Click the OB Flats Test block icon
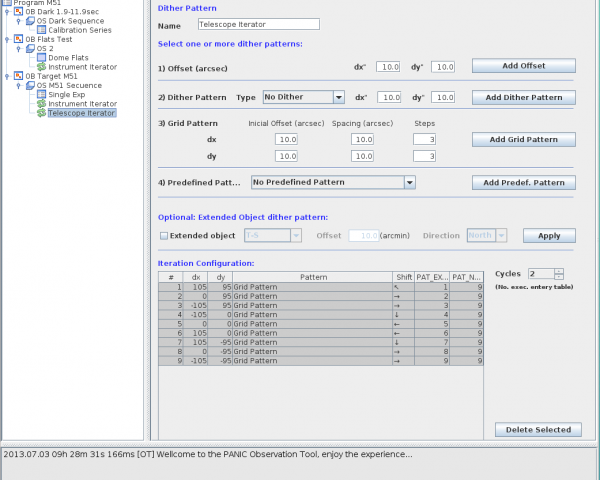 tap(19, 39)
